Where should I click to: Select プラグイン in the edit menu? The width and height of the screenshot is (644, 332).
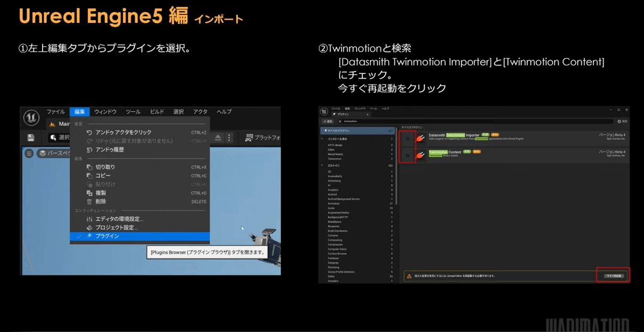[x=139, y=236]
